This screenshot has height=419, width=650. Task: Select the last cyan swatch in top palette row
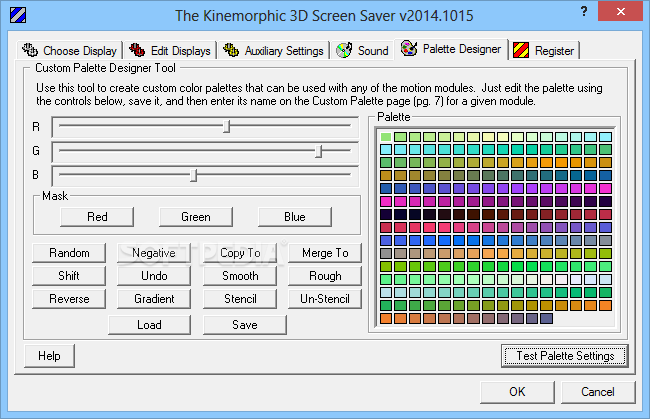[x=606, y=137]
